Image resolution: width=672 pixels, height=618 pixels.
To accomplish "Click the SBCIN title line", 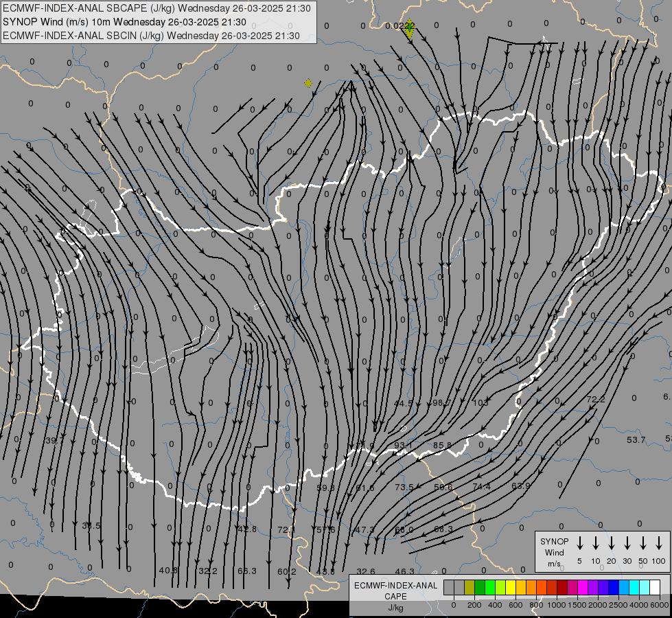I will pos(151,36).
